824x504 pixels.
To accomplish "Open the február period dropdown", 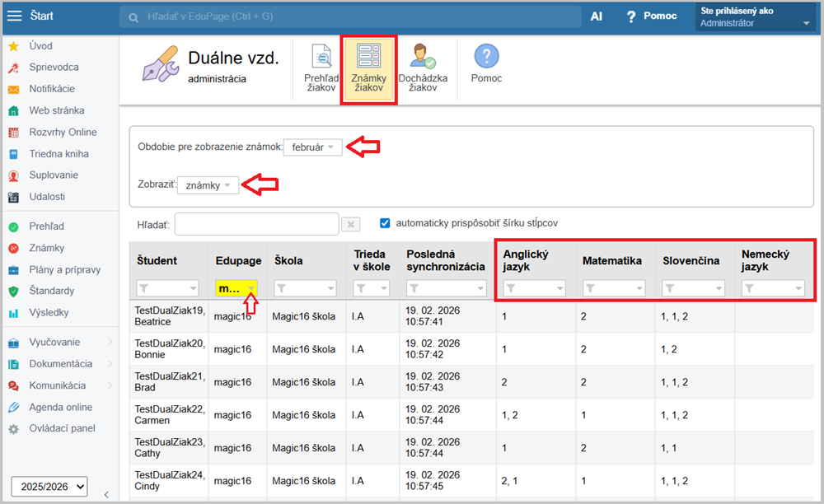I will [312, 147].
